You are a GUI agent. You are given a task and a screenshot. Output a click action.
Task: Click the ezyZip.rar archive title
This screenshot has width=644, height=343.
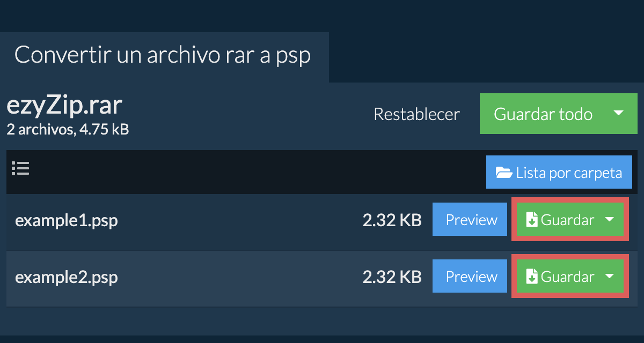(64, 106)
